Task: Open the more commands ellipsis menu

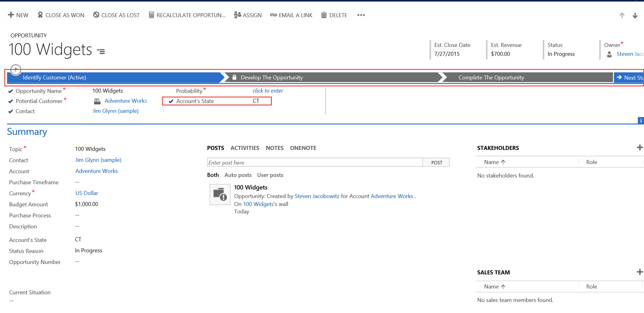Action: tap(361, 15)
